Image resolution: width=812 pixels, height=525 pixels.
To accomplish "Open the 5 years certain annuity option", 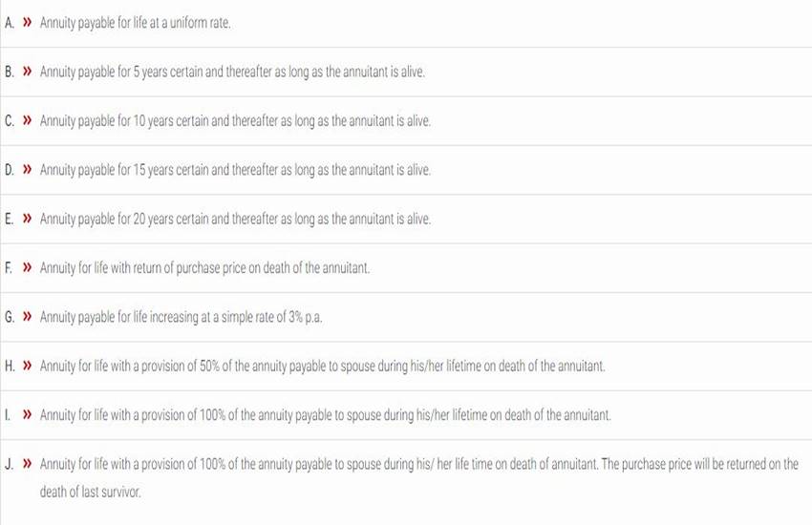I will pyautogui.click(x=232, y=72).
